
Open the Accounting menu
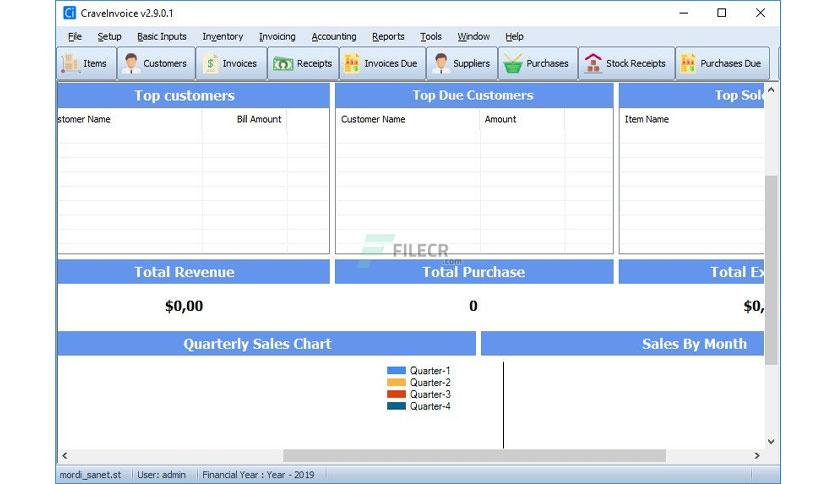[334, 36]
